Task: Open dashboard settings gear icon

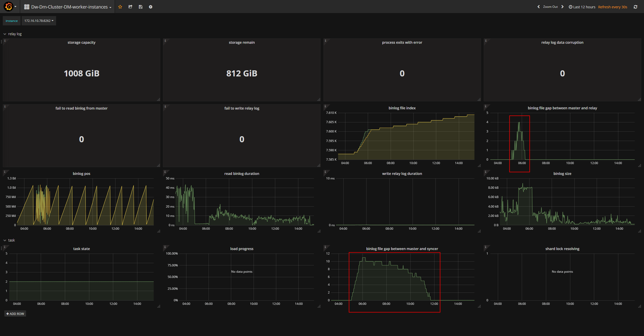Action: [x=150, y=7]
